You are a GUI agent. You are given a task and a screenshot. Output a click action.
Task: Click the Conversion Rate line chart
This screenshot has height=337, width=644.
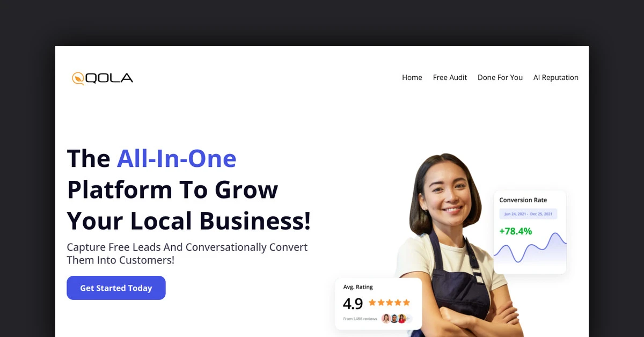click(530, 248)
